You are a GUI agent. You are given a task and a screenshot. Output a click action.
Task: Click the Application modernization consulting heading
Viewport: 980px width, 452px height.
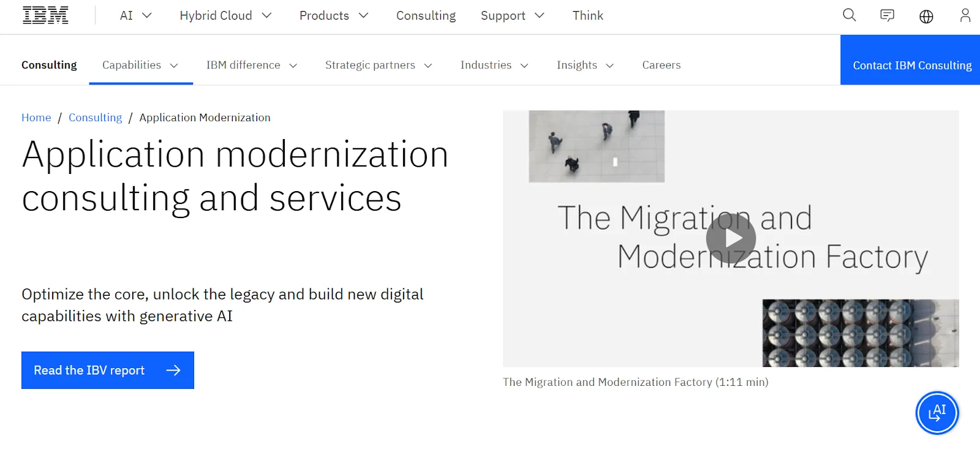tap(235, 176)
